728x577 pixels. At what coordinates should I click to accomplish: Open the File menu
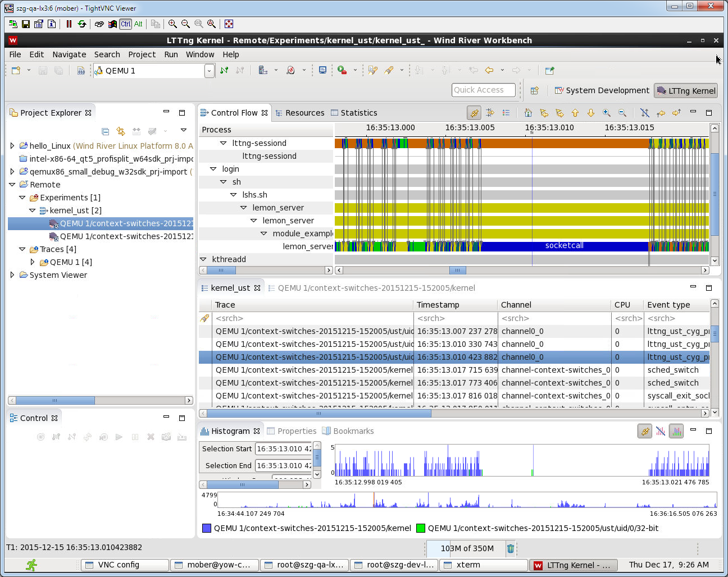(15, 54)
